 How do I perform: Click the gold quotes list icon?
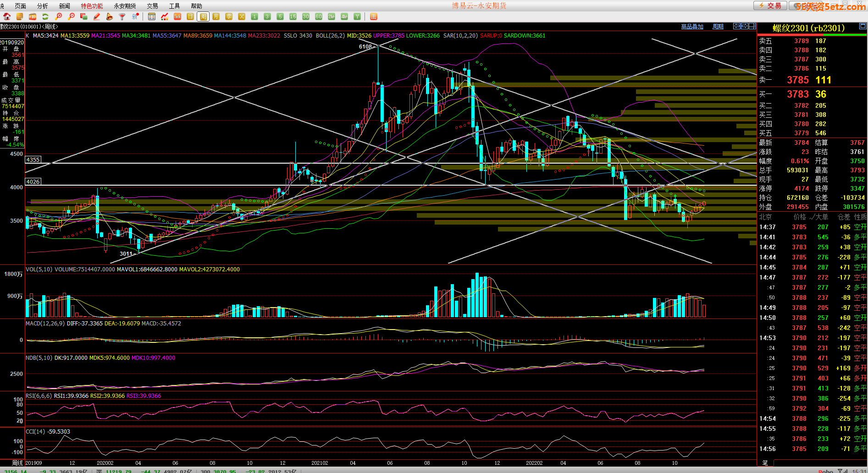click(19, 16)
